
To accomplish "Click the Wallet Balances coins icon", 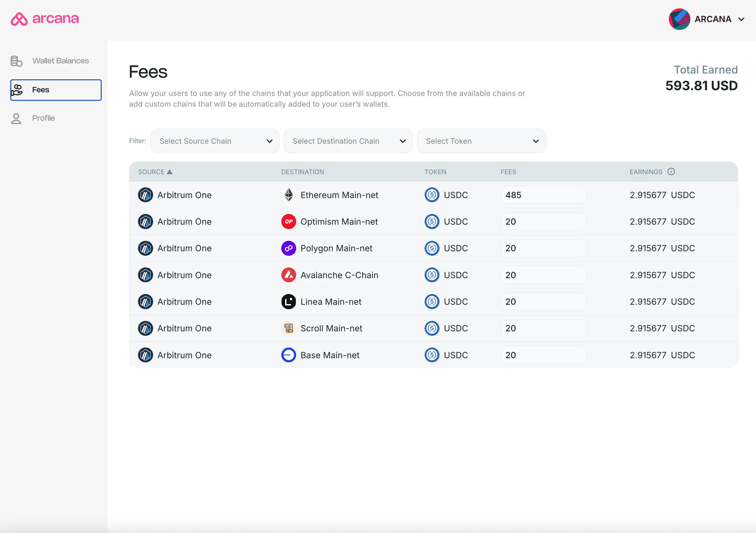I will pos(16,61).
